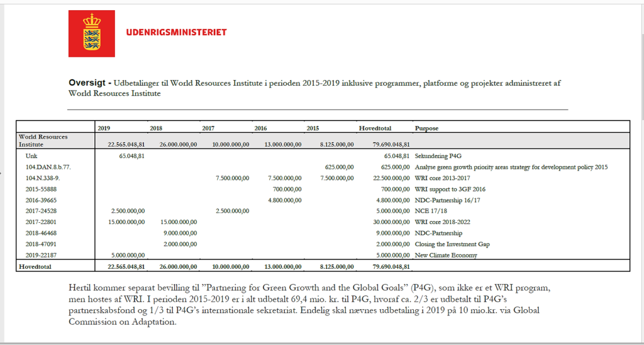This screenshot has width=644, height=345.
Task: Select 9.000.000,00 in the 2018 column
Action: [180, 233]
